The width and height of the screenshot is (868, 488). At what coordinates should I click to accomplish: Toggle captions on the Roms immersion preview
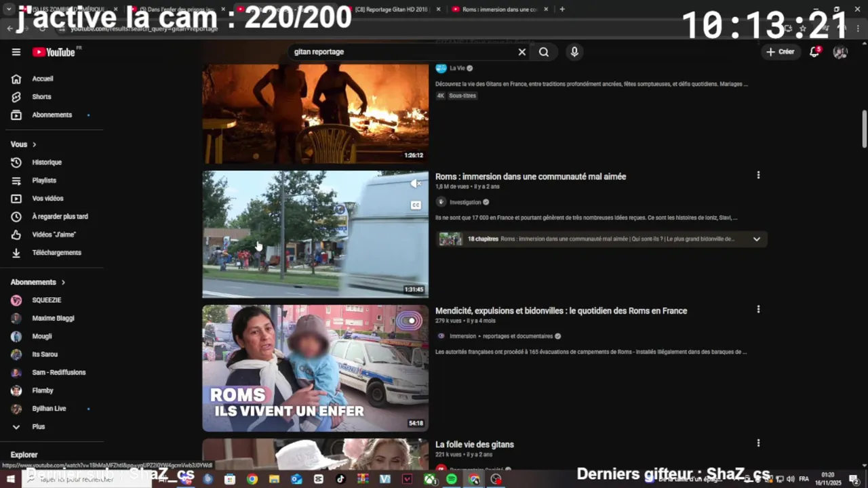click(x=416, y=205)
